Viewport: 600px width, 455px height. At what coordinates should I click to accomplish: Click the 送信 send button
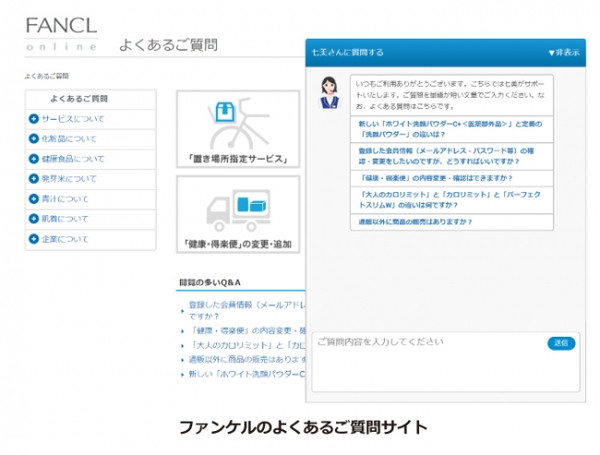[x=561, y=343]
